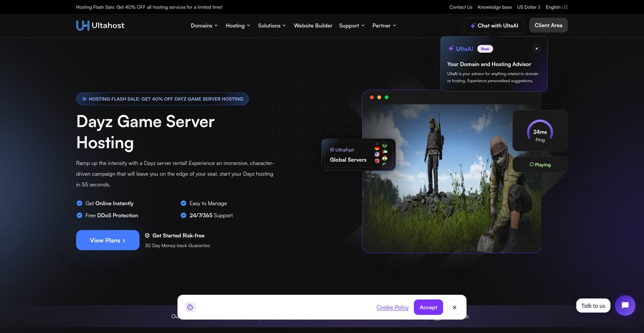Screen dimensions: 644x333
Task: Click the sparkle icon in Chat with UltaAI
Action: coord(473,26)
